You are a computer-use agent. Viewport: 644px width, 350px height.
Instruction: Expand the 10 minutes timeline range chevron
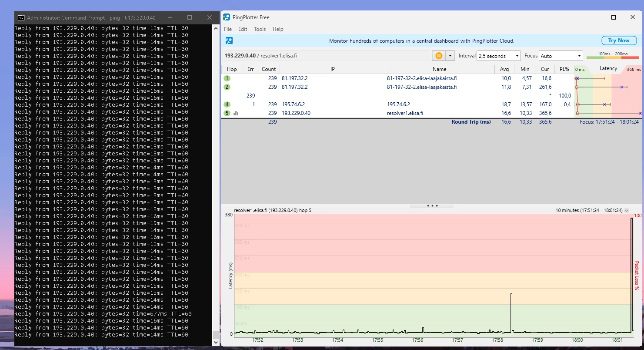[627, 211]
